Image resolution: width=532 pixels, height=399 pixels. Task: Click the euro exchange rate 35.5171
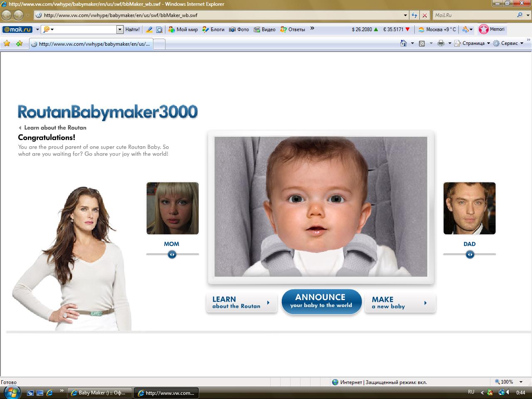(x=397, y=30)
